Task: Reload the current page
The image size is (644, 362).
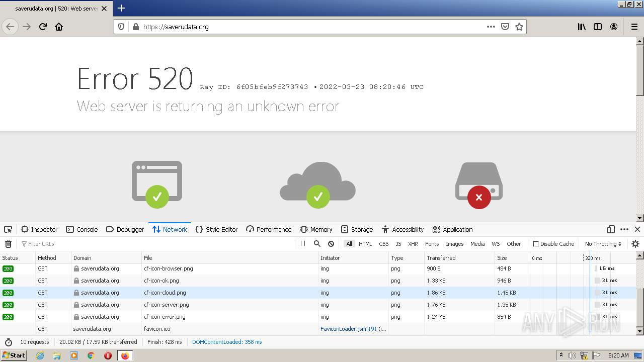Action: (43, 27)
